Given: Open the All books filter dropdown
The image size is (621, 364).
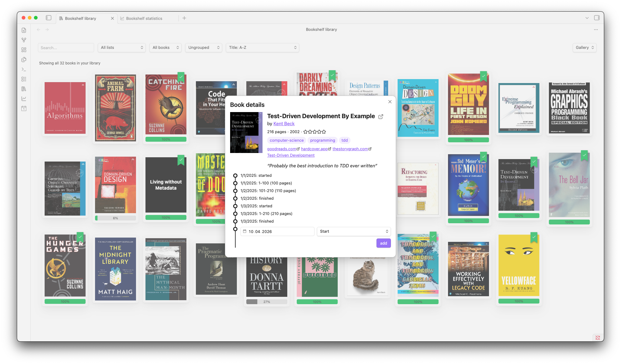Looking at the screenshot, I should tap(165, 48).
